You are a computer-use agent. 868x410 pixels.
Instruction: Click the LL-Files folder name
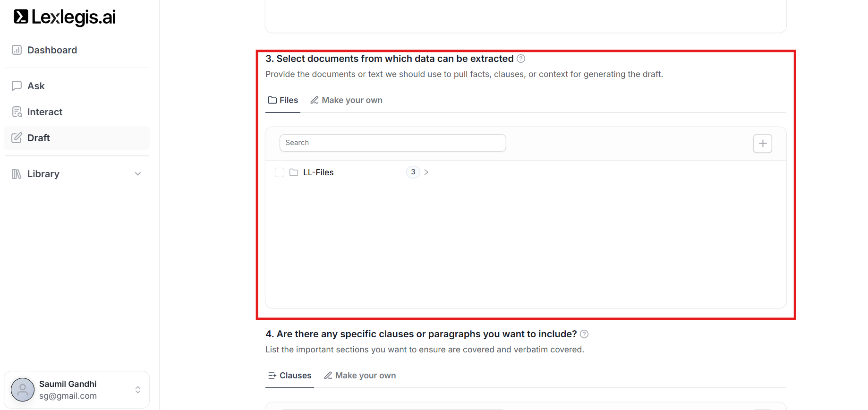pyautogui.click(x=318, y=172)
